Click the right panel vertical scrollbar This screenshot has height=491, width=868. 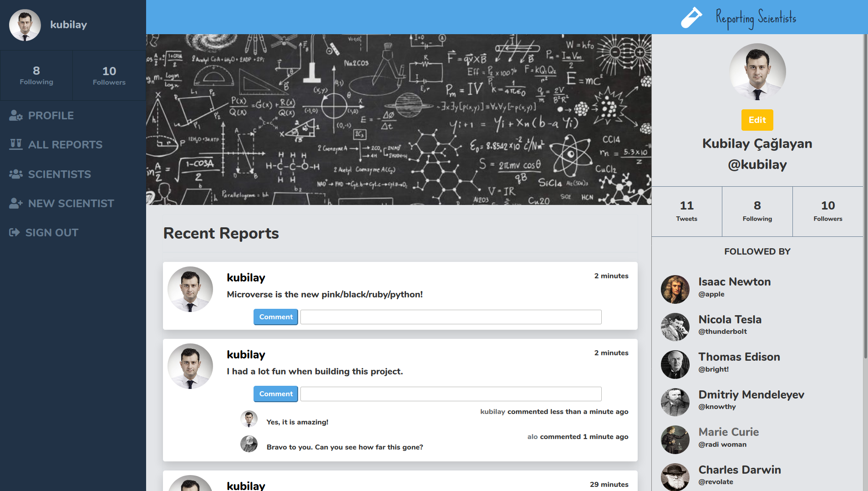pyautogui.click(x=865, y=196)
